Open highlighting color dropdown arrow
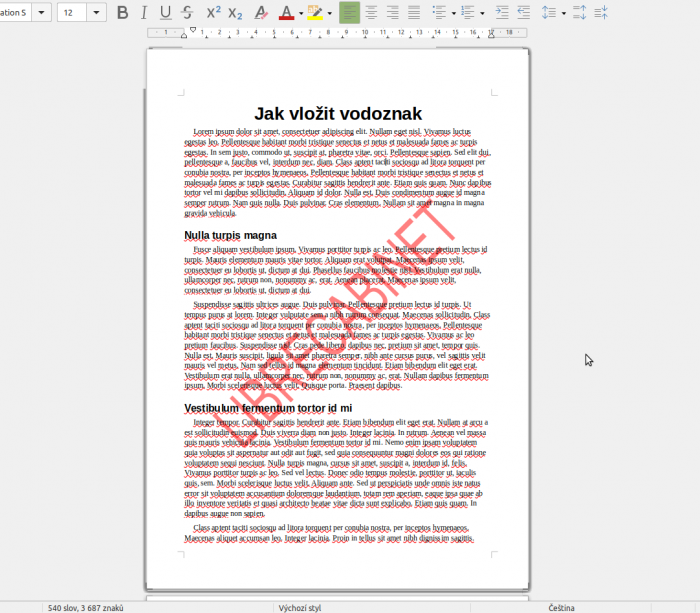This screenshot has width=700, height=613. click(x=330, y=13)
